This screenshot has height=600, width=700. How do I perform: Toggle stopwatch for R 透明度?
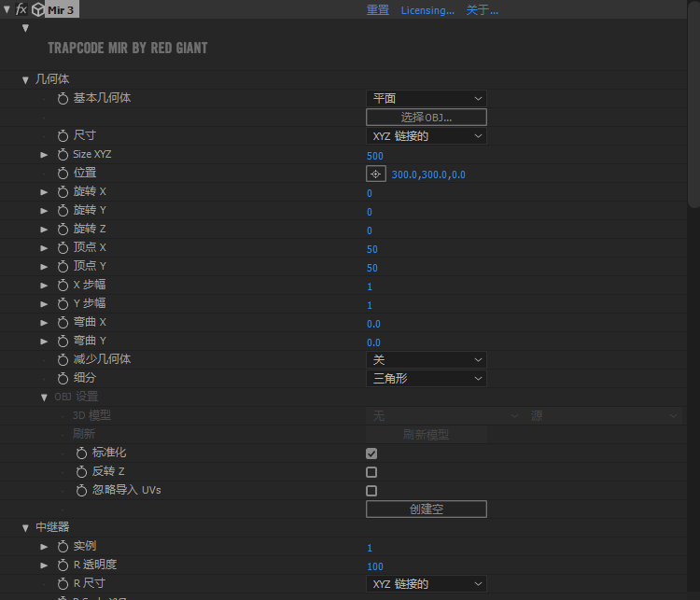point(63,565)
